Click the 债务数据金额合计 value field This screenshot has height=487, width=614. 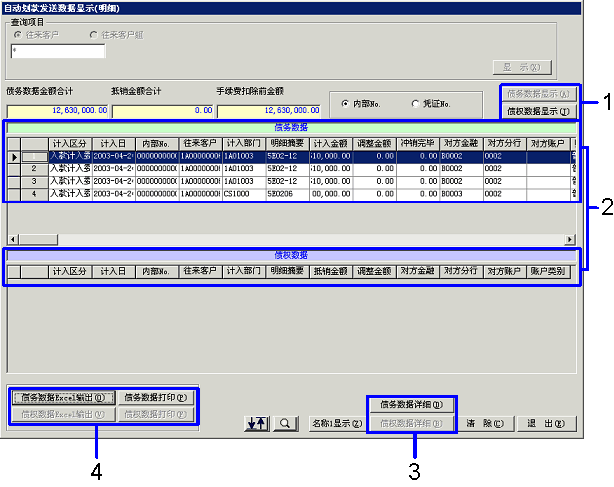pyautogui.click(x=57, y=111)
